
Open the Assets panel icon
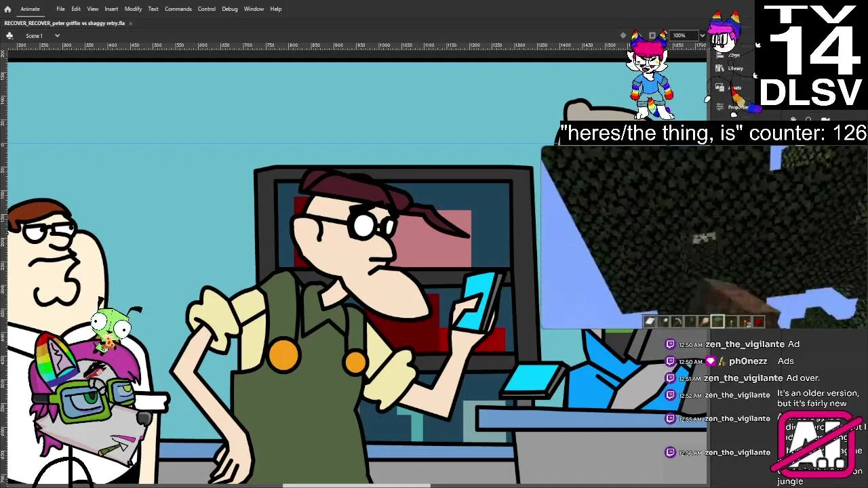pos(719,87)
